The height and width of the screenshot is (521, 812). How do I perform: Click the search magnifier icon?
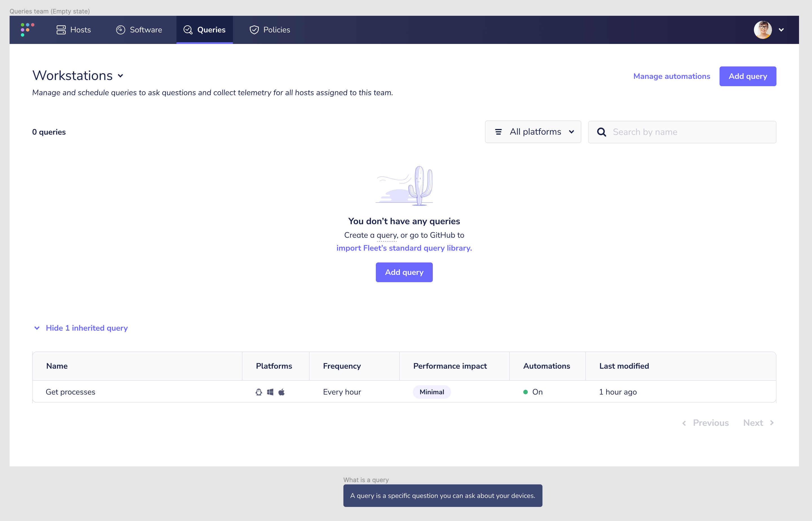(601, 132)
